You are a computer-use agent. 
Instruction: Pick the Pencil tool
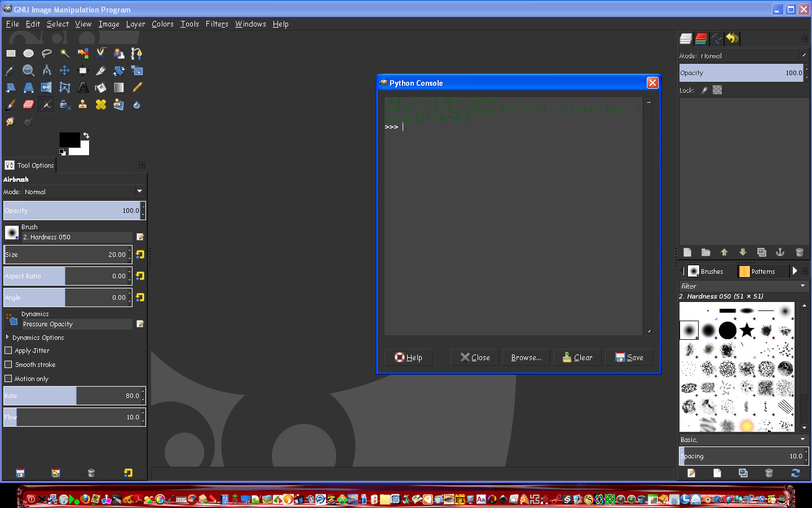pyautogui.click(x=137, y=87)
